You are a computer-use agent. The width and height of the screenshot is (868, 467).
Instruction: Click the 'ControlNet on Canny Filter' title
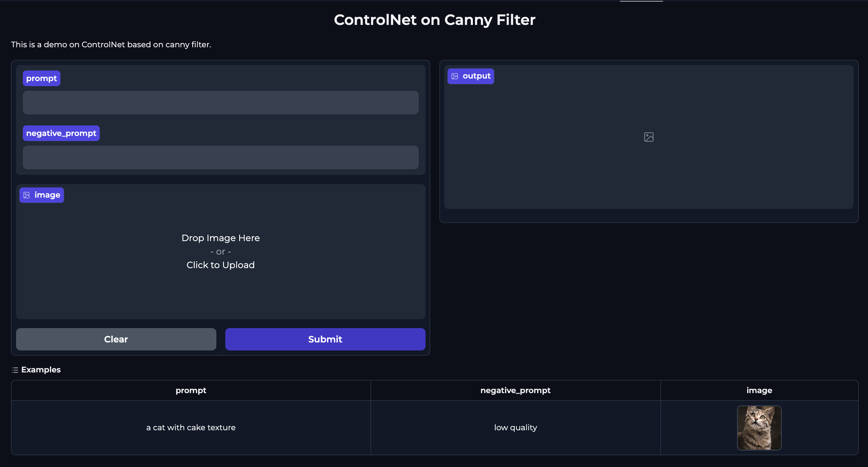[x=434, y=20]
